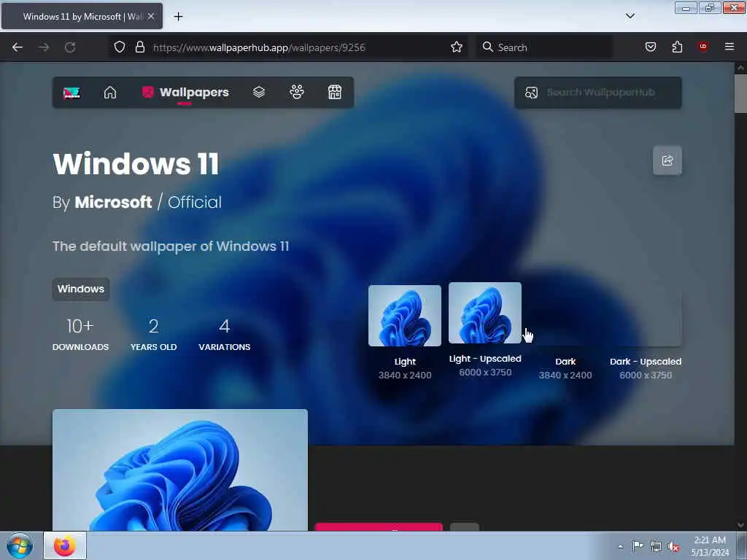
Task: Click the '4 VARIATIONS' stat text
Action: pos(225,334)
